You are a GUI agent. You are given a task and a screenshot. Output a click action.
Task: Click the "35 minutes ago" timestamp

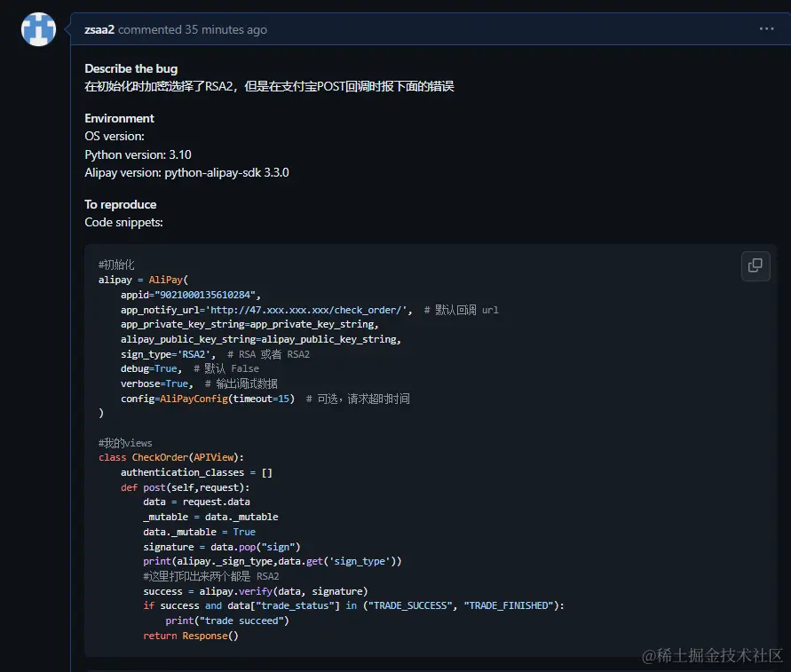(225, 29)
